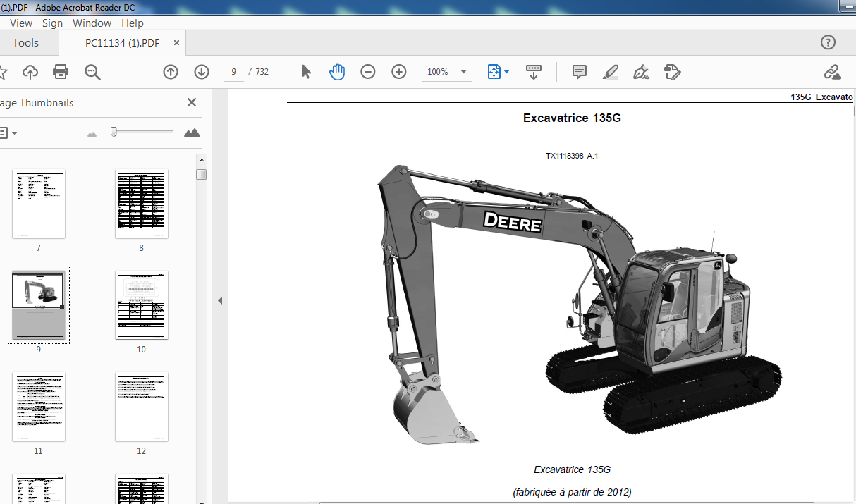The height and width of the screenshot is (504, 856).
Task: Choose the selection arrow tool
Action: (306, 72)
